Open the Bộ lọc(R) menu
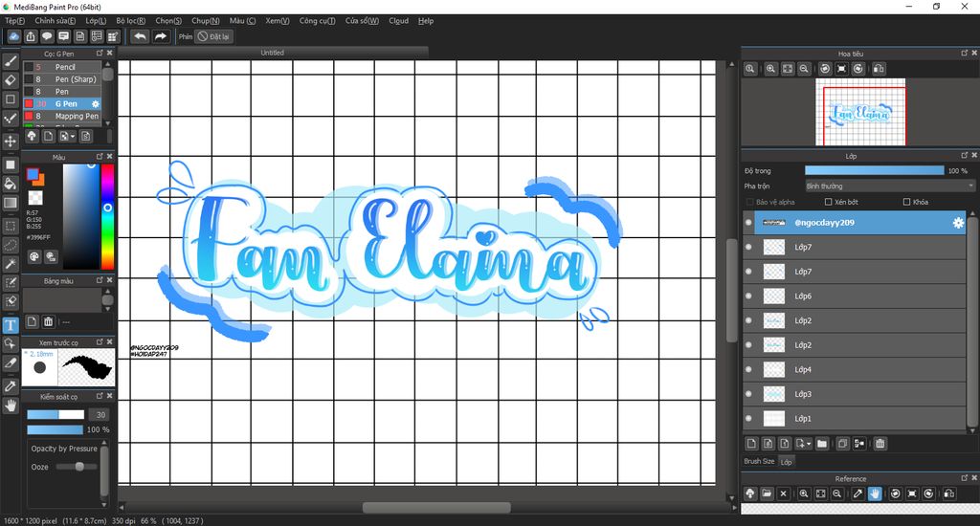 coord(130,21)
